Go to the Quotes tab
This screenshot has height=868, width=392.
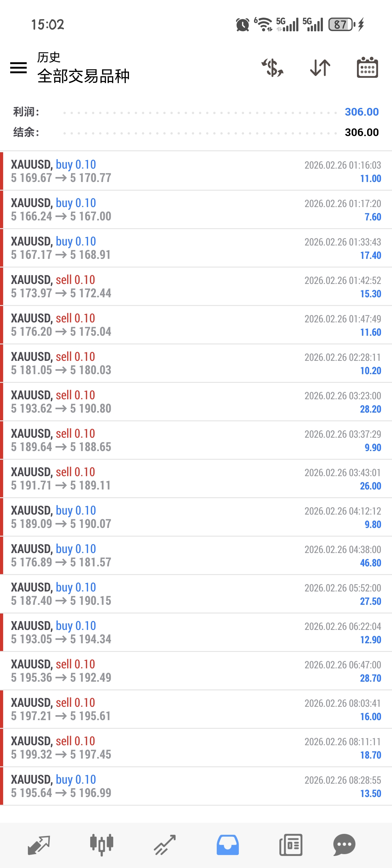(x=39, y=845)
